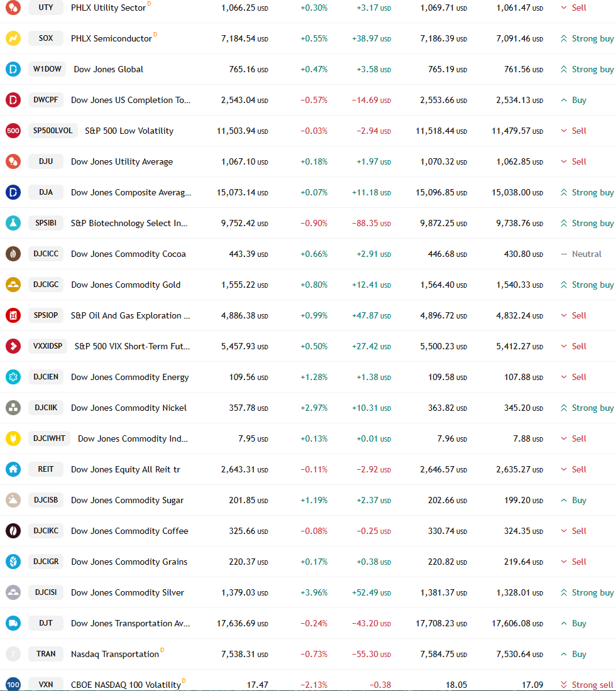Click the VXXIDSP red diamond icon

[13, 346]
